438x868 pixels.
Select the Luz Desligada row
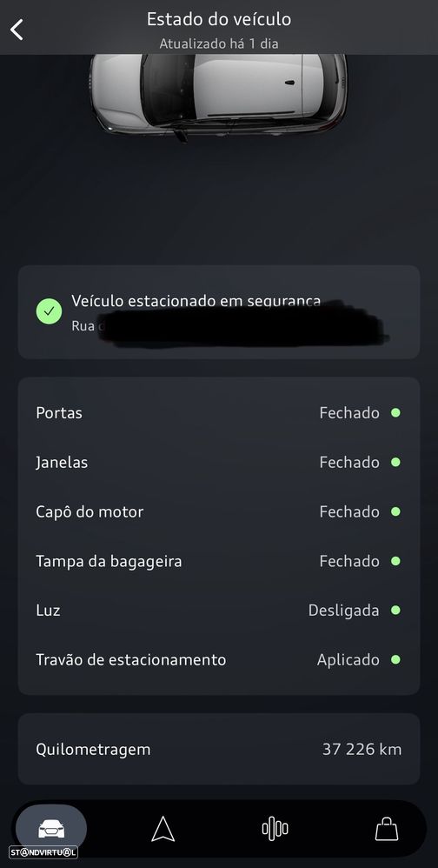(x=218, y=610)
